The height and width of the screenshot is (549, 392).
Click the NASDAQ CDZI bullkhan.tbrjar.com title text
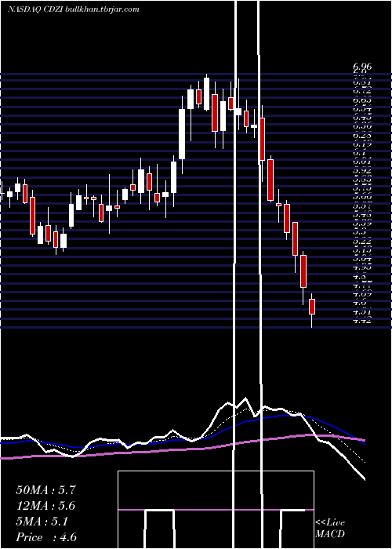74,9
